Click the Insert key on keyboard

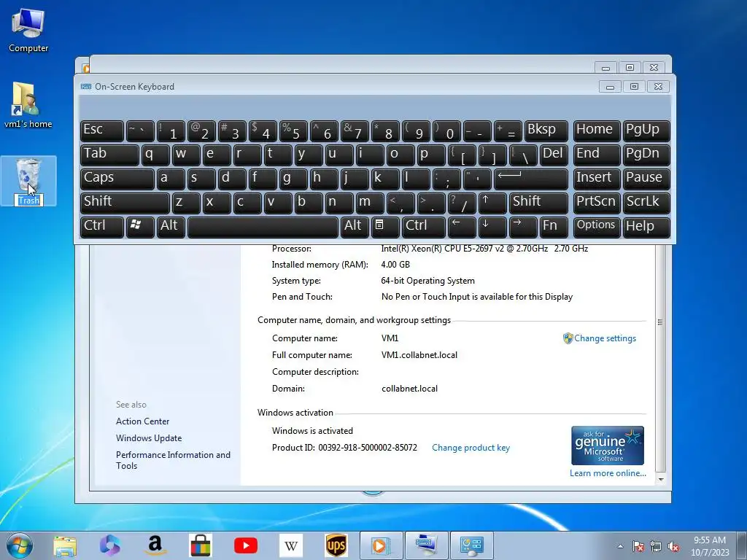(597, 179)
